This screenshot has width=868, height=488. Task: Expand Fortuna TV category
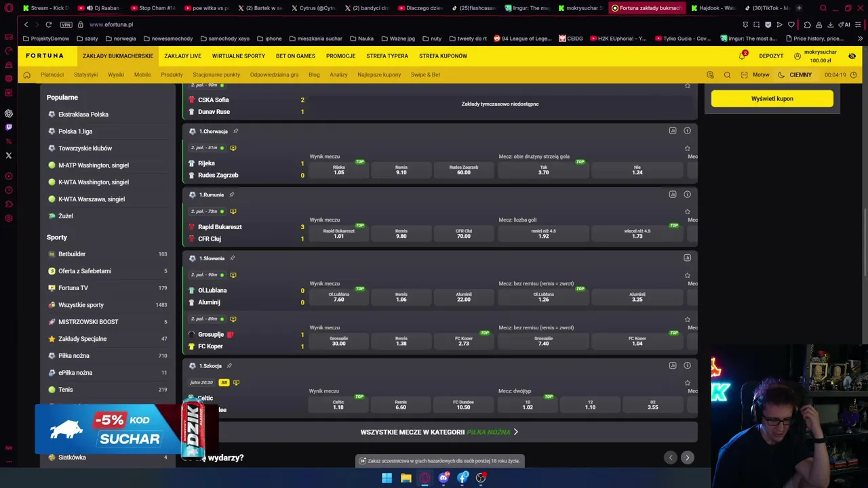pos(107,288)
